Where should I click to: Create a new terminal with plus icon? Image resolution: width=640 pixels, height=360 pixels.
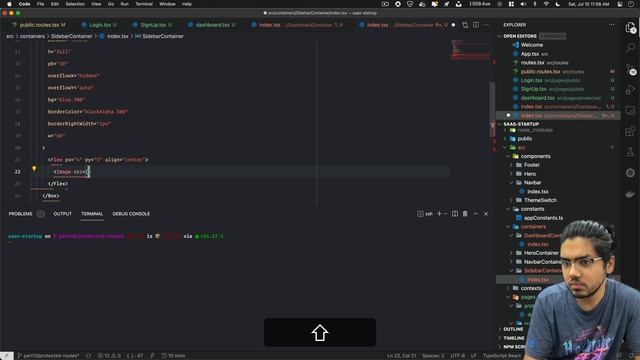(439, 214)
